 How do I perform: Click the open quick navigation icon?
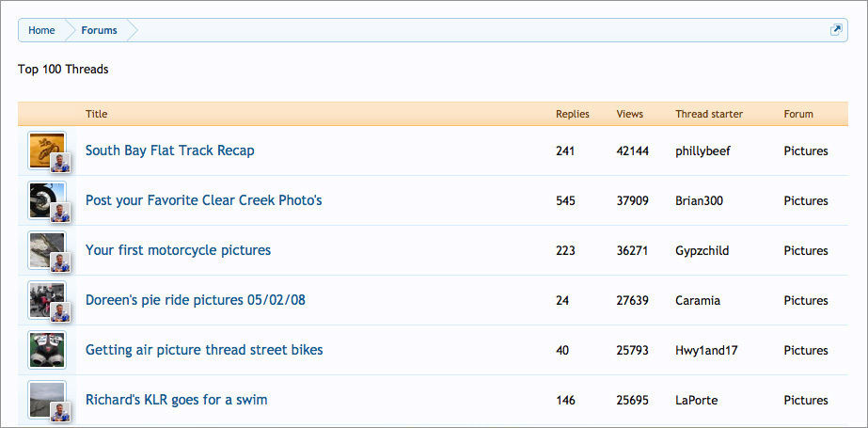836,30
